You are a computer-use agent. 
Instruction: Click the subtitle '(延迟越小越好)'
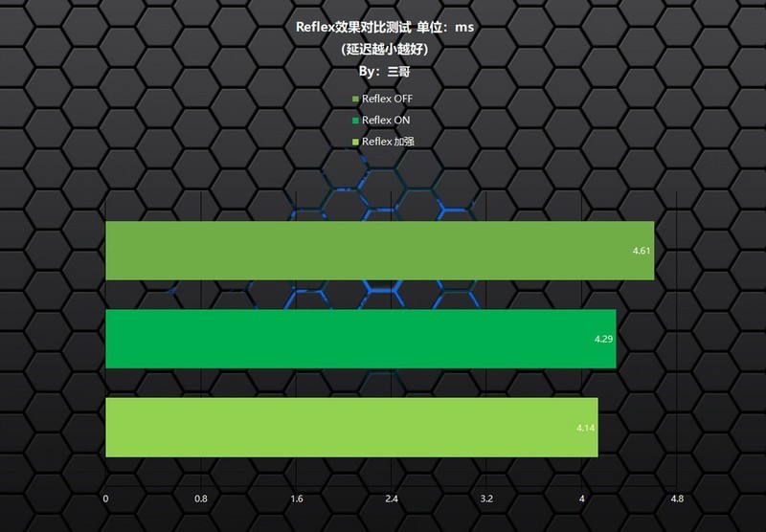point(385,49)
